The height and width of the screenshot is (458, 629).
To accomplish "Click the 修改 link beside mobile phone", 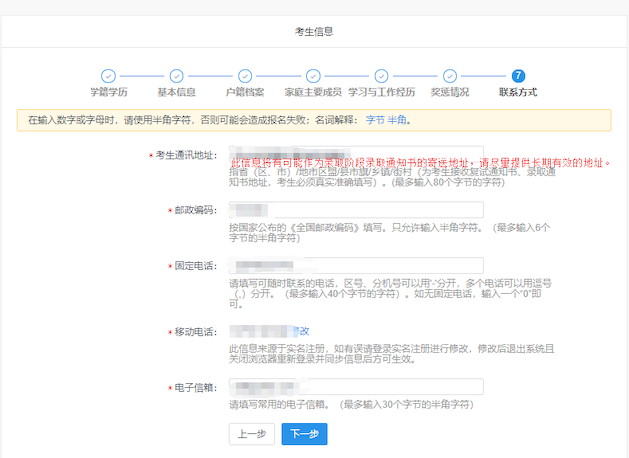I will pos(300,331).
